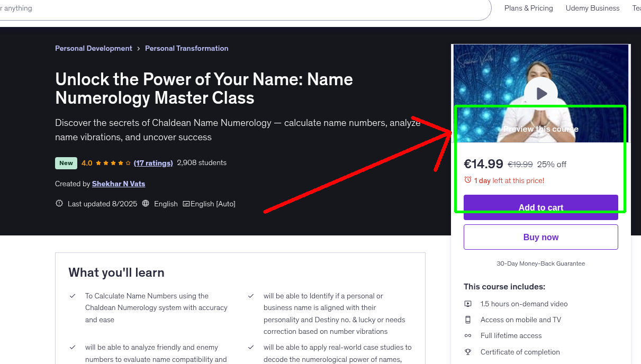Click the on-demand video icon
The width and height of the screenshot is (641, 364).
tap(468, 304)
